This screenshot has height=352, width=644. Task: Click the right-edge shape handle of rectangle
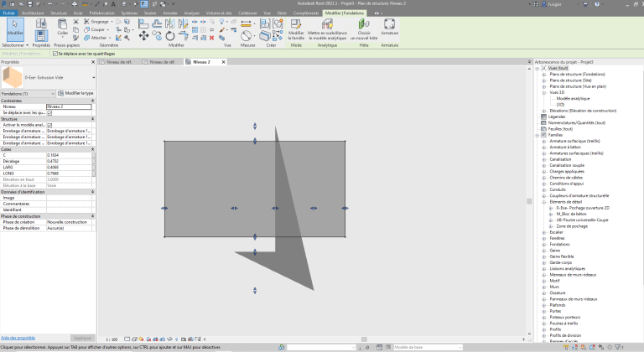click(x=345, y=208)
